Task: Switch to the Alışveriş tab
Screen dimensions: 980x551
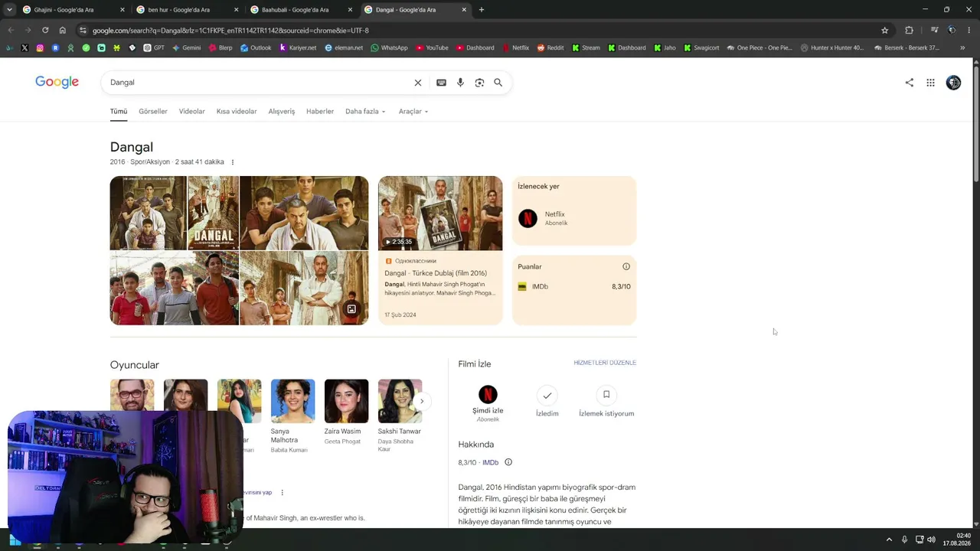Action: (282, 112)
